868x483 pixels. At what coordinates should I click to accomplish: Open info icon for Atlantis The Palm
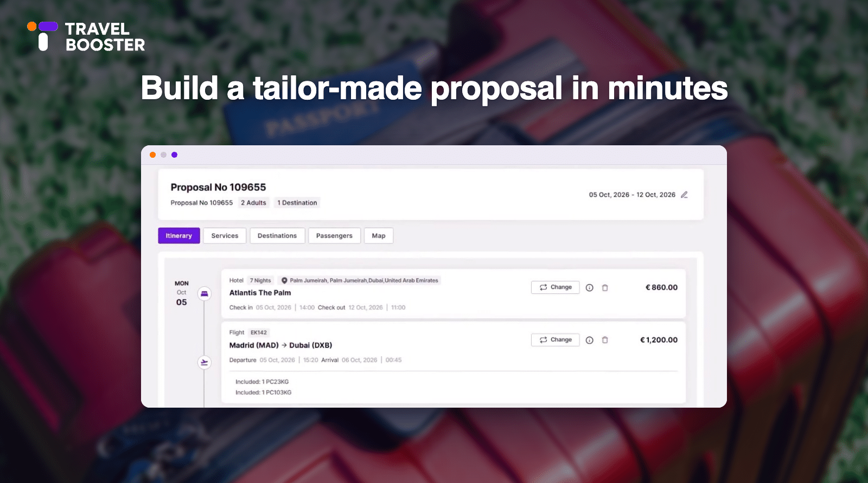tap(590, 288)
